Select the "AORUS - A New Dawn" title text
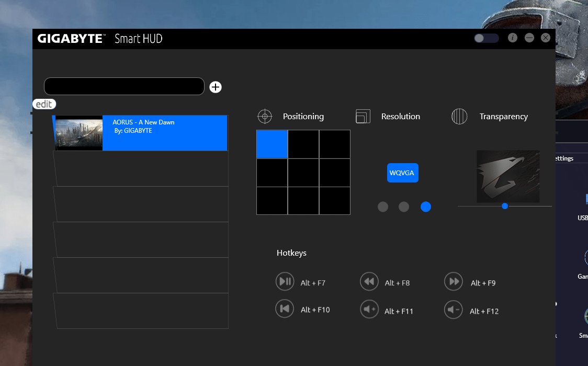588x366 pixels. (144, 122)
